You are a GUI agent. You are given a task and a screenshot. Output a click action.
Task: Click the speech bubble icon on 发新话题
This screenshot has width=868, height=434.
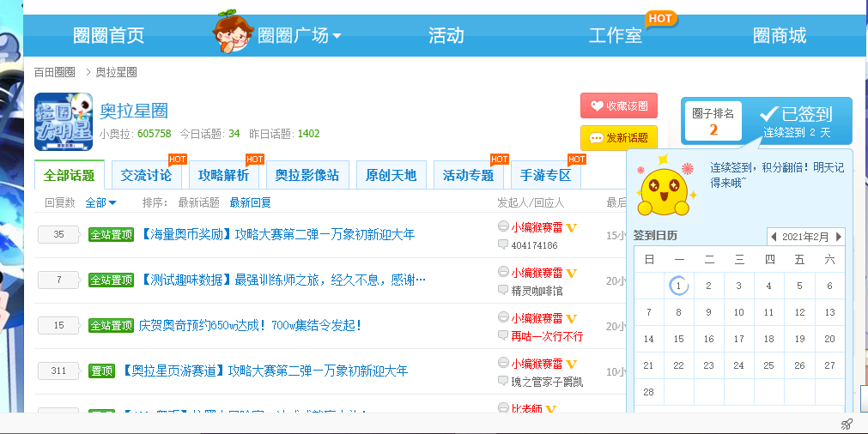click(596, 138)
